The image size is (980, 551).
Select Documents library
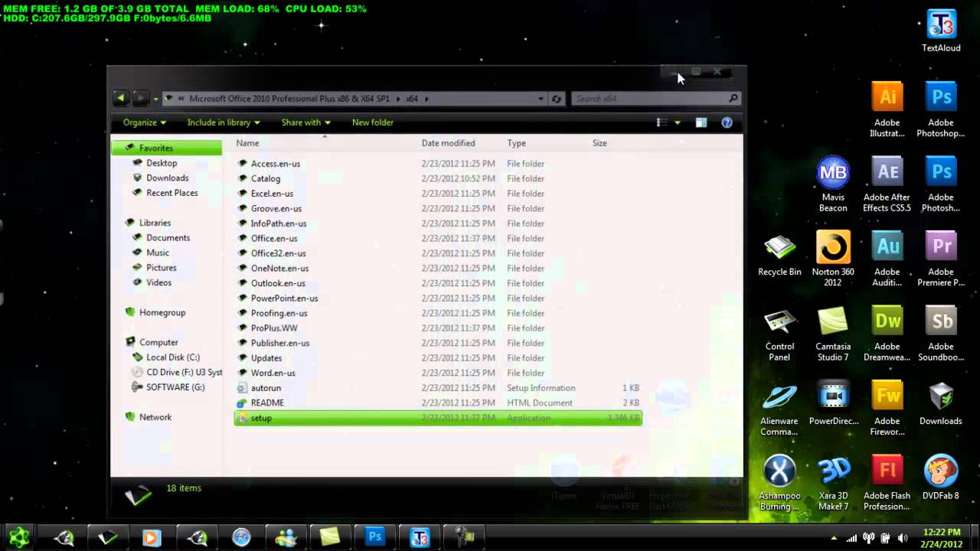(168, 238)
